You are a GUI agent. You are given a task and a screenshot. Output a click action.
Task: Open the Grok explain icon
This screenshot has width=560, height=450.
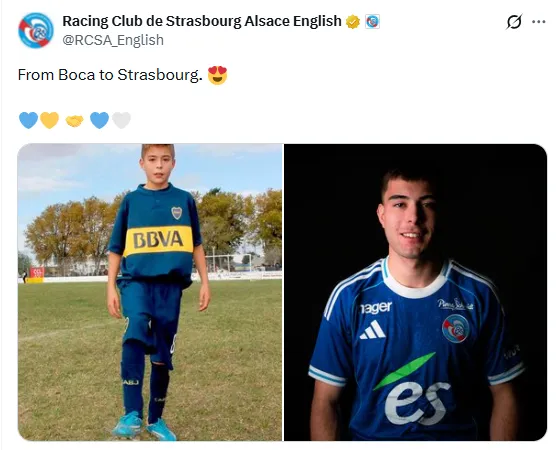pyautogui.click(x=514, y=22)
